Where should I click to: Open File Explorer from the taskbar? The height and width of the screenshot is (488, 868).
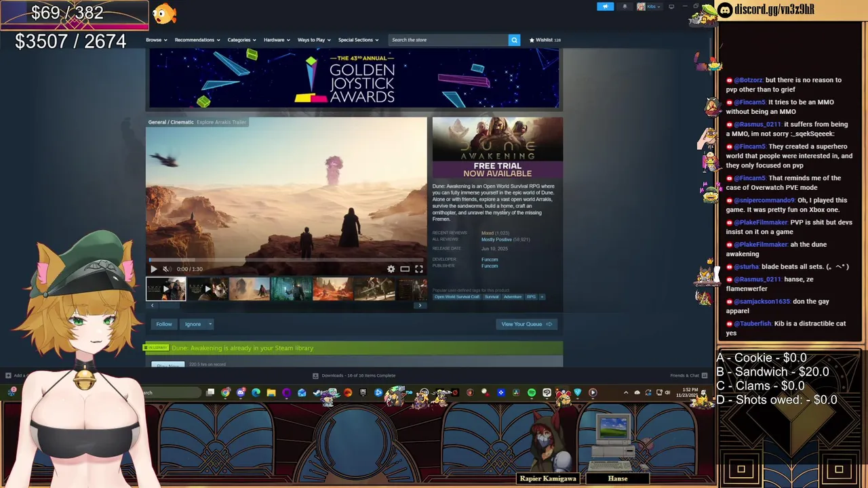[271, 392]
